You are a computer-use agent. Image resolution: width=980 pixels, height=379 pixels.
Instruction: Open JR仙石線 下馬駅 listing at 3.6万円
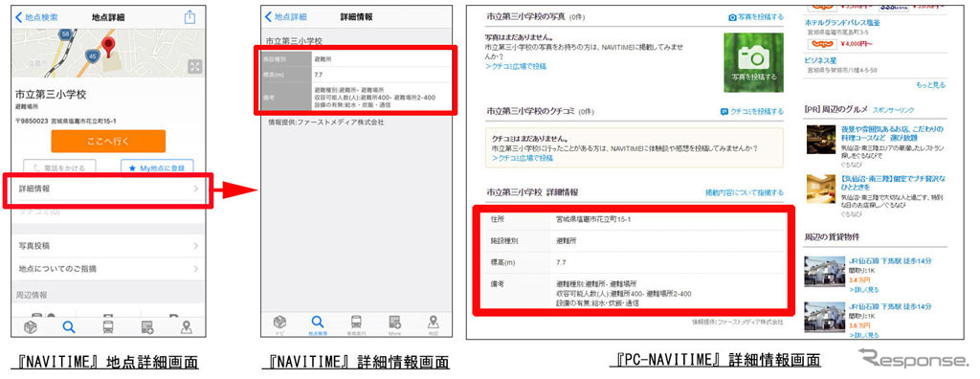(890, 307)
